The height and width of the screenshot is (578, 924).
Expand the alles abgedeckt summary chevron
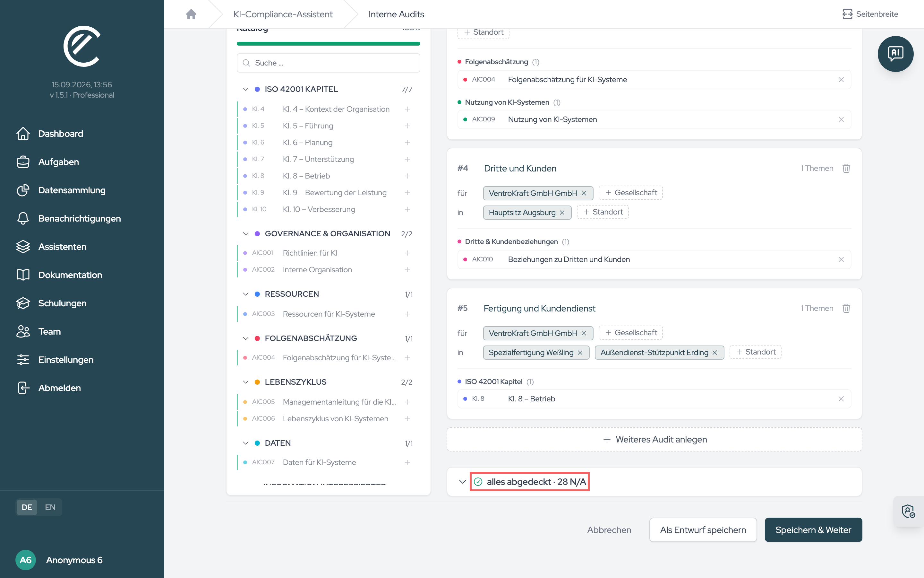(x=462, y=482)
